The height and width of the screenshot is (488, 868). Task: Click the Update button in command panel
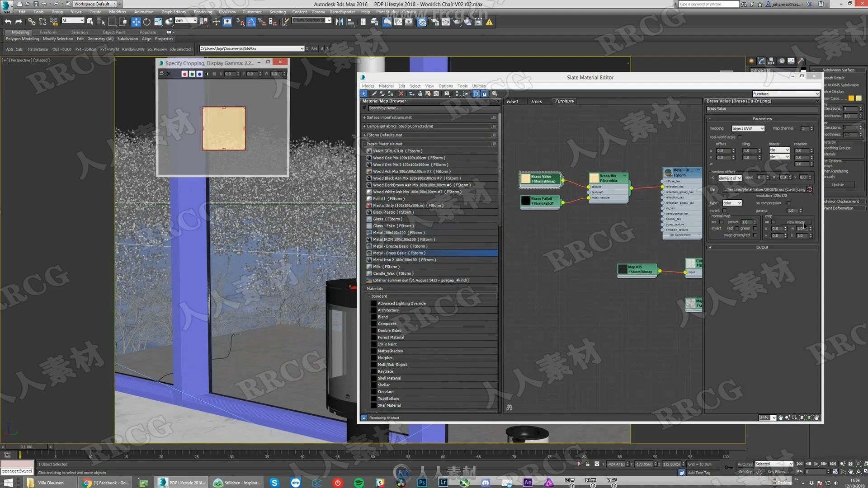coord(838,185)
